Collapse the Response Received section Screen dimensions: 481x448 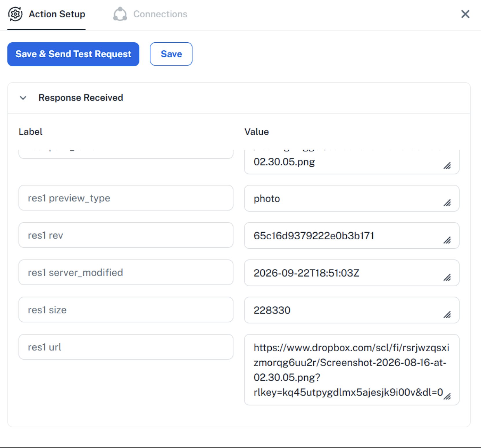pyautogui.click(x=23, y=98)
